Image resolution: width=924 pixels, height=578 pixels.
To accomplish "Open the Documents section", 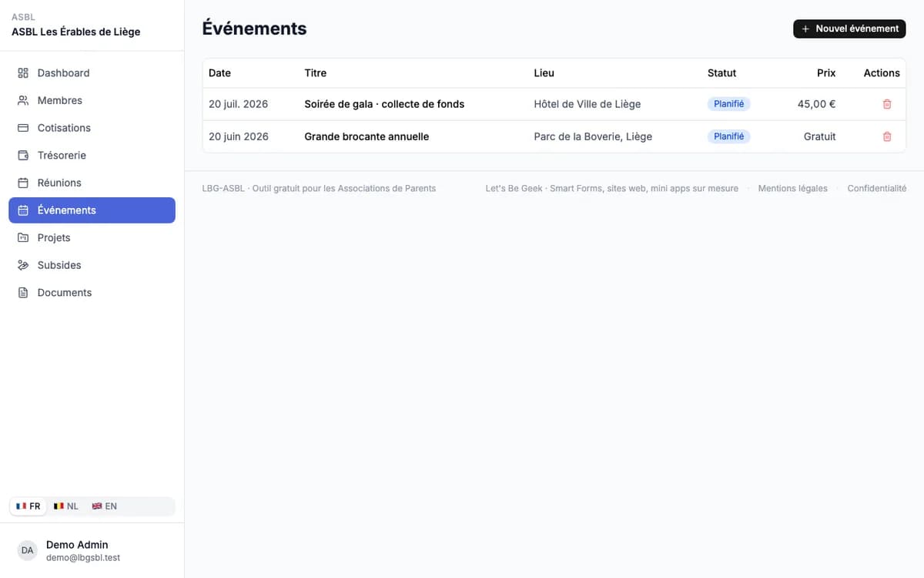I will pos(92,293).
